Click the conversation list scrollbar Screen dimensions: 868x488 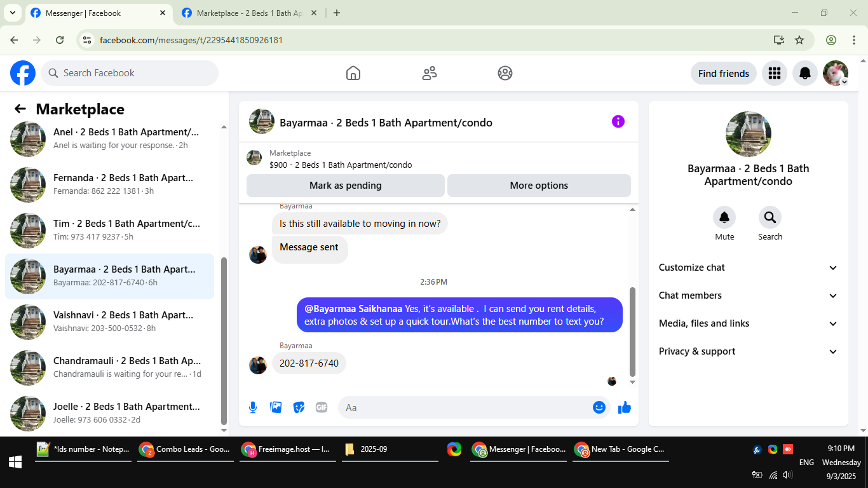coord(224,341)
